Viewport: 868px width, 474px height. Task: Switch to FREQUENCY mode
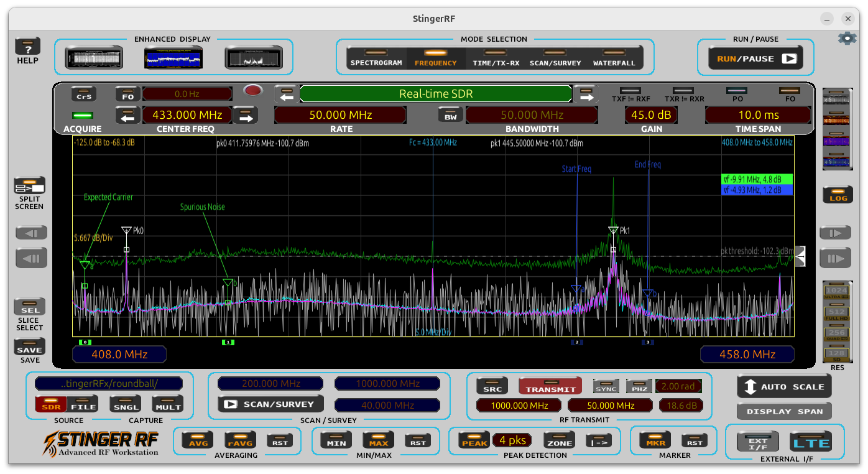coord(435,58)
